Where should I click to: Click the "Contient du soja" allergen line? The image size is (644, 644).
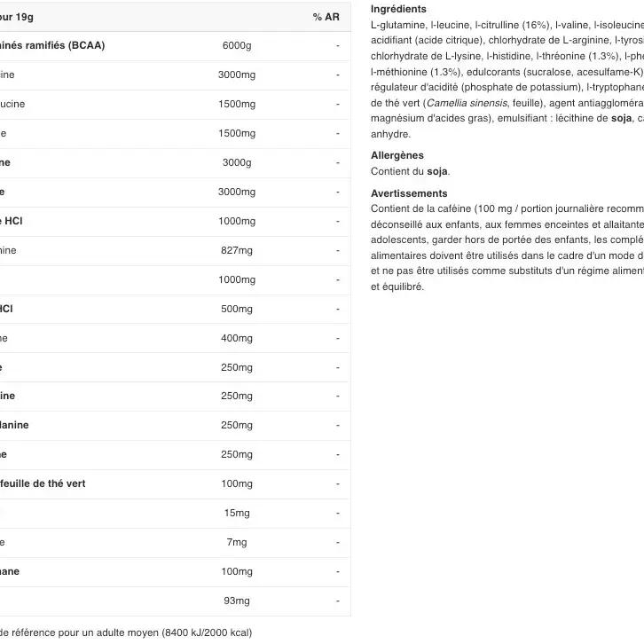tap(410, 171)
